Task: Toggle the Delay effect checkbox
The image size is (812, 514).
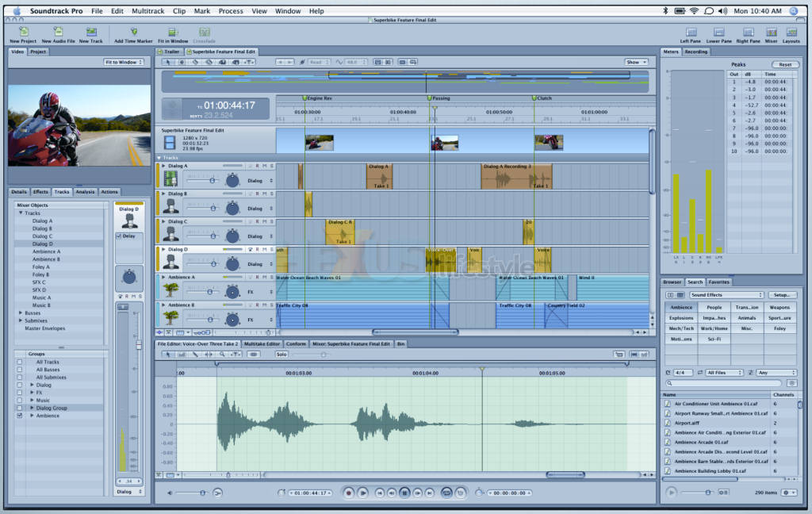Action: [119, 236]
